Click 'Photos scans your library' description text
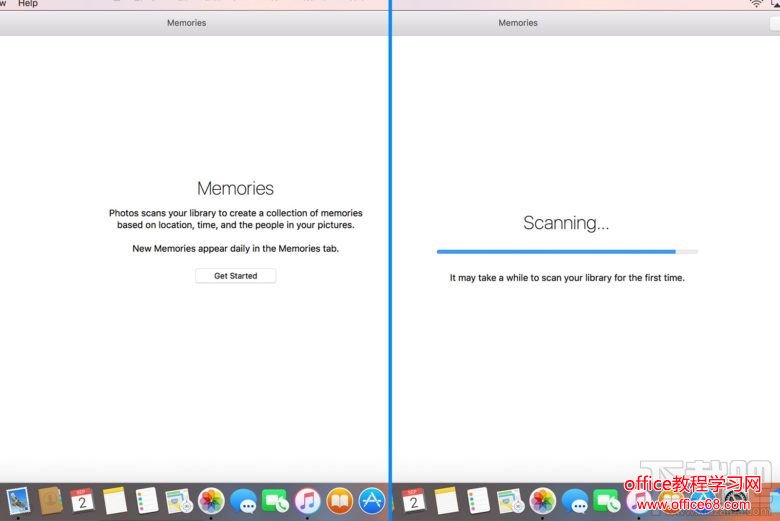 coord(235,219)
